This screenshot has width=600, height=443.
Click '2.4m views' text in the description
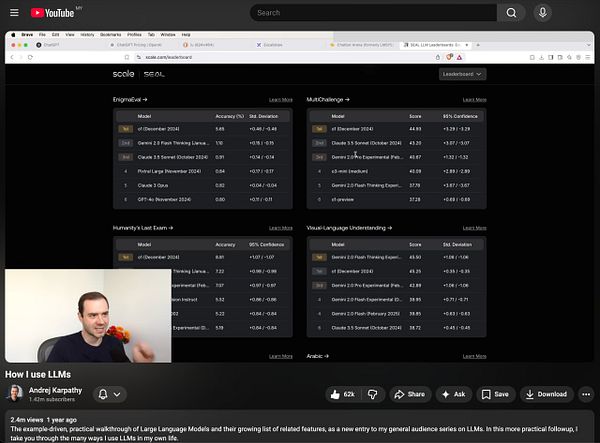(27, 420)
